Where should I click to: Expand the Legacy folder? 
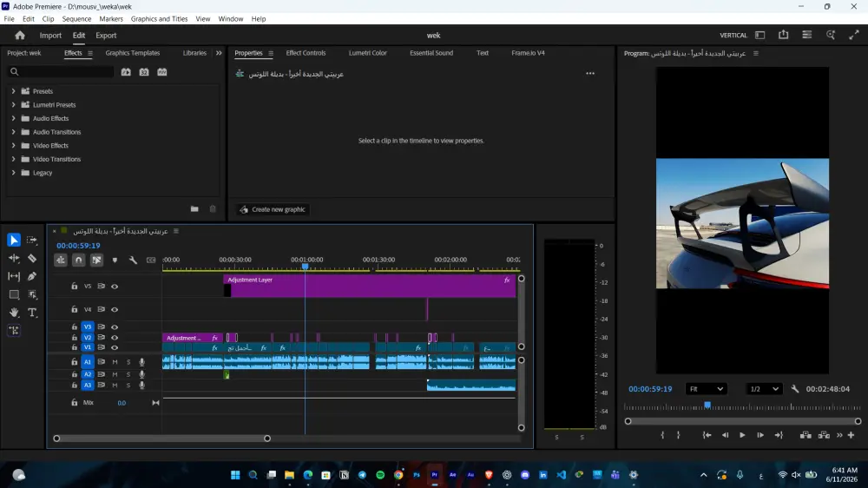(x=13, y=172)
